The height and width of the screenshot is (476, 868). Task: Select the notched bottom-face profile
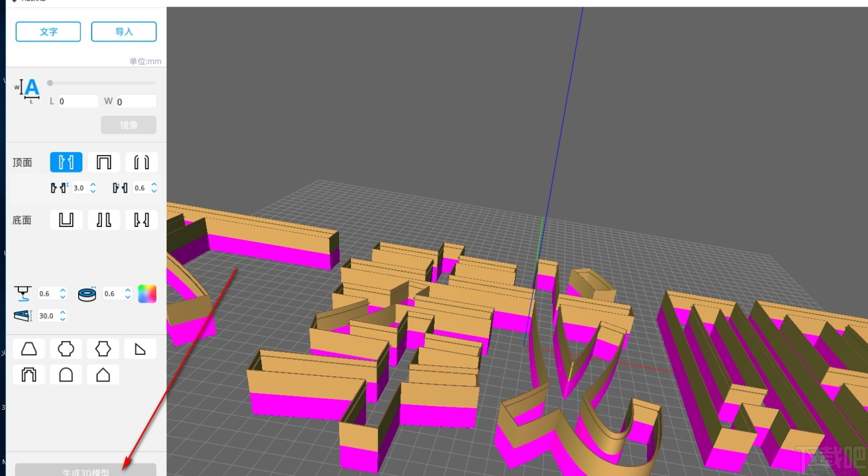(x=142, y=220)
